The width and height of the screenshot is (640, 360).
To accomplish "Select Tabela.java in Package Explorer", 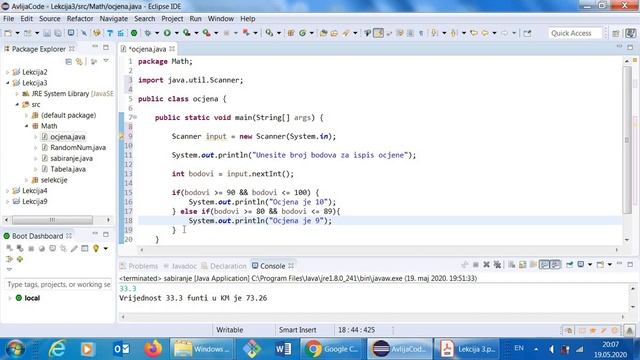I will pyautogui.click(x=68, y=169).
